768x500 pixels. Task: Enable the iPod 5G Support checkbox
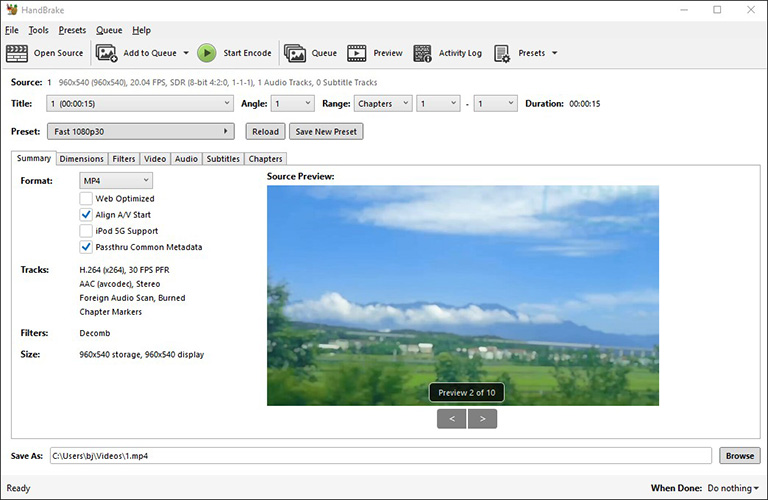(x=86, y=231)
